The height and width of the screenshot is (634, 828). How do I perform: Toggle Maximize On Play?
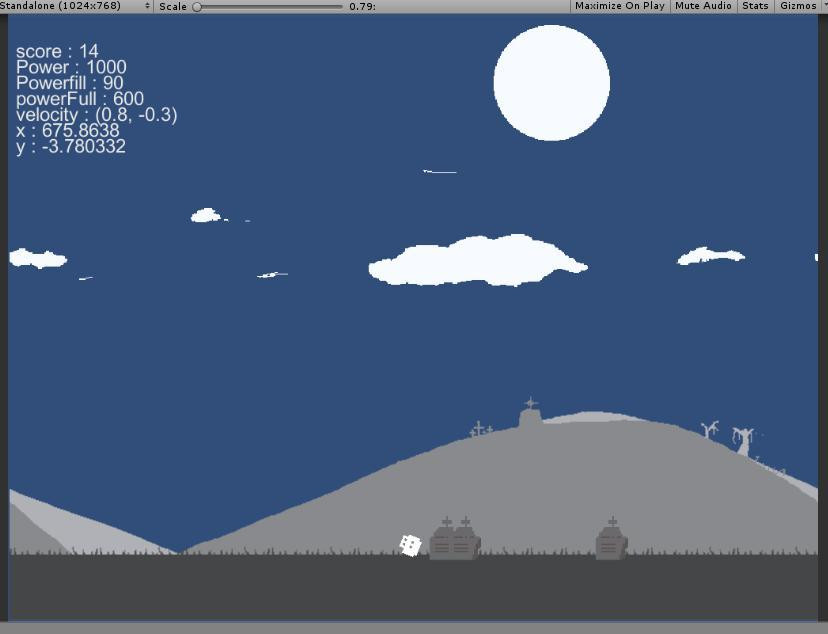click(x=620, y=6)
